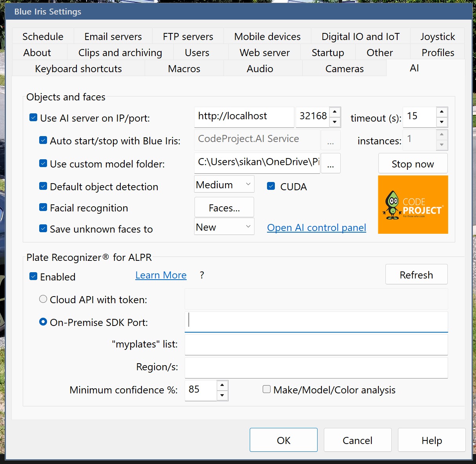Image resolution: width=476 pixels, height=464 pixels.
Task: Switch to the Schedule tab
Action: [43, 36]
